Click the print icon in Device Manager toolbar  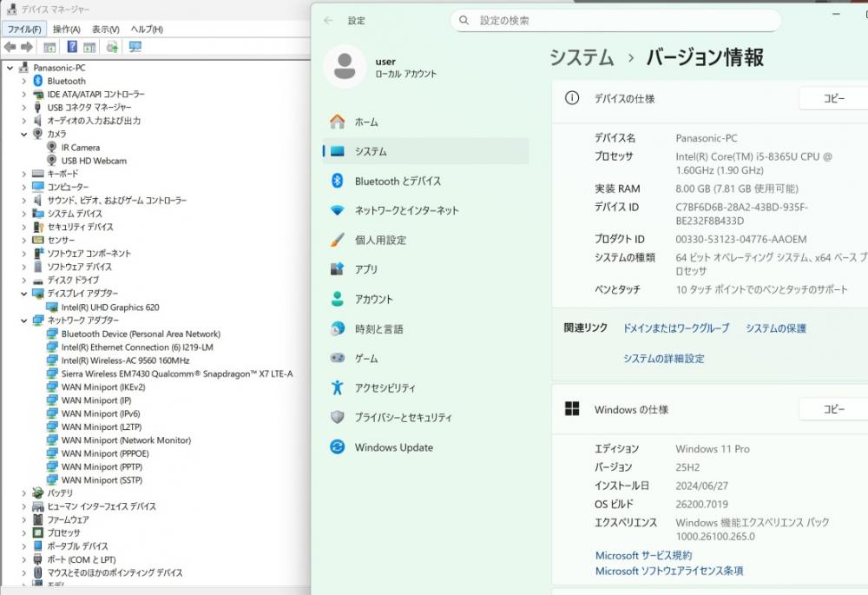point(112,47)
